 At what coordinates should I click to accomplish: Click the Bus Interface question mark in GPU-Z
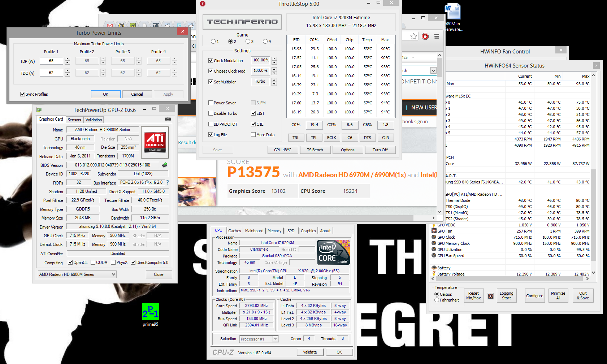(x=168, y=182)
